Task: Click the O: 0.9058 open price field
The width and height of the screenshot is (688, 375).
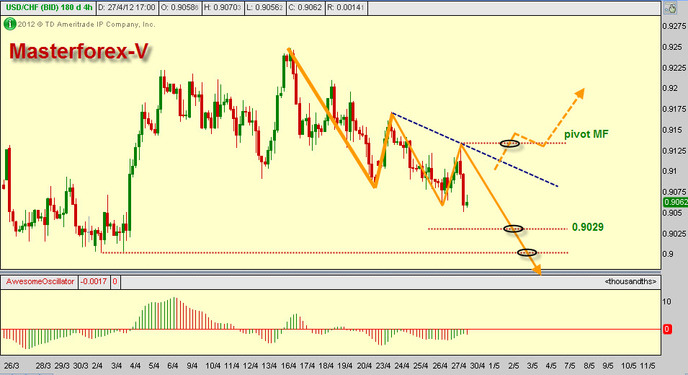Action: pos(179,7)
